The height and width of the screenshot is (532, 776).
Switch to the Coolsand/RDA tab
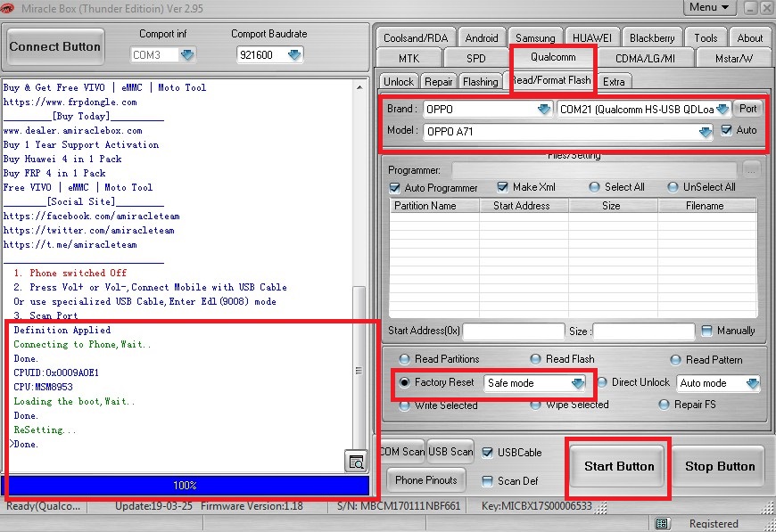click(416, 38)
